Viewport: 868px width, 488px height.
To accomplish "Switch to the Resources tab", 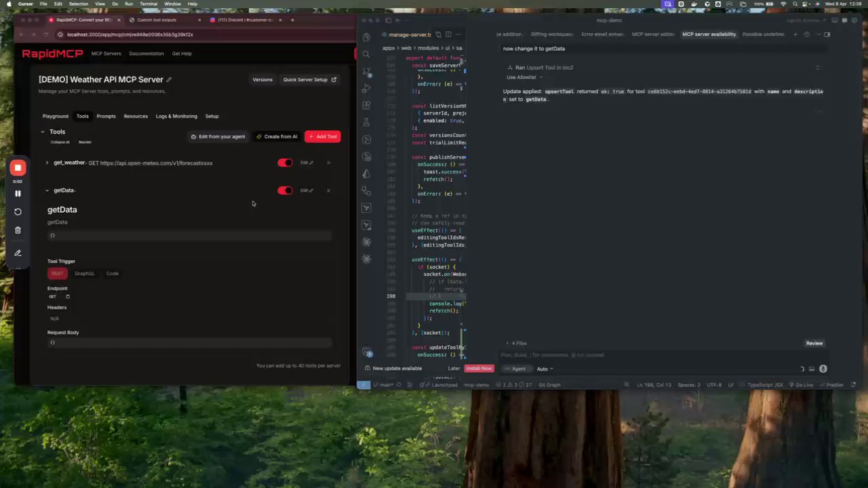I will tap(136, 116).
